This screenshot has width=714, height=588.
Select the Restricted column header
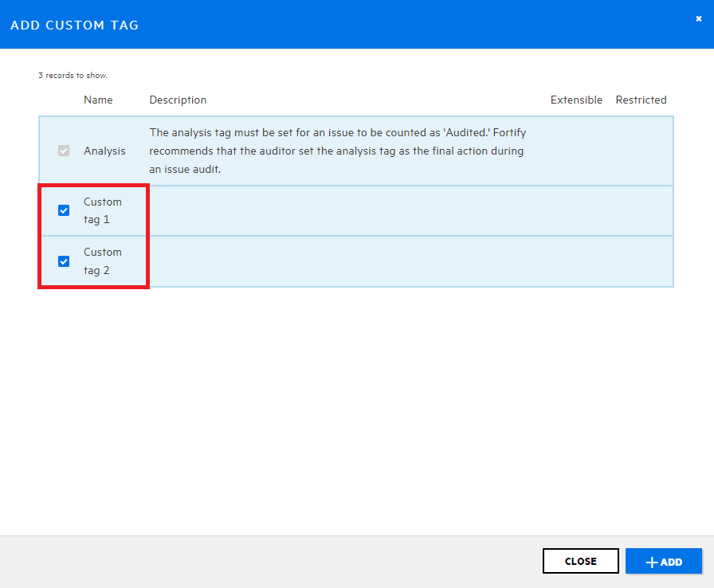[641, 100]
